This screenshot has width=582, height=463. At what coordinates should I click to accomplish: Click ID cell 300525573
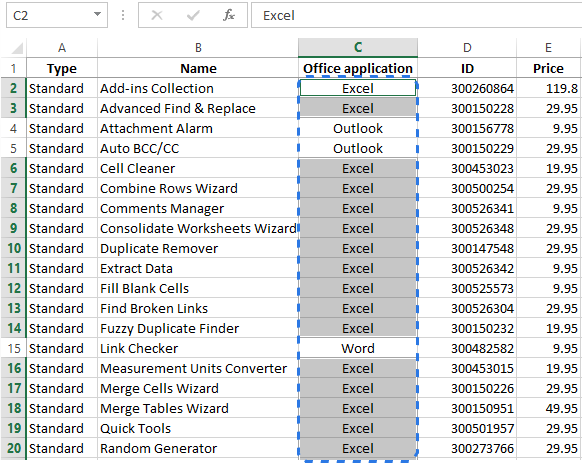pyautogui.click(x=467, y=288)
